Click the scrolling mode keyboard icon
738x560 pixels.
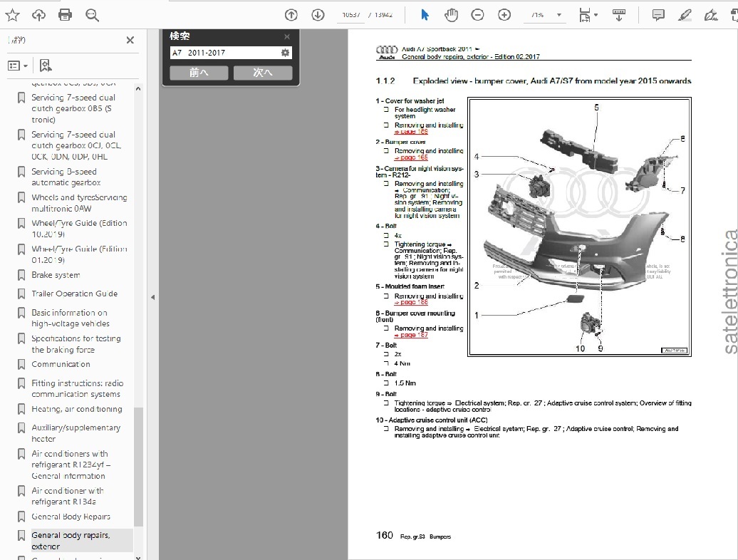[x=619, y=15]
